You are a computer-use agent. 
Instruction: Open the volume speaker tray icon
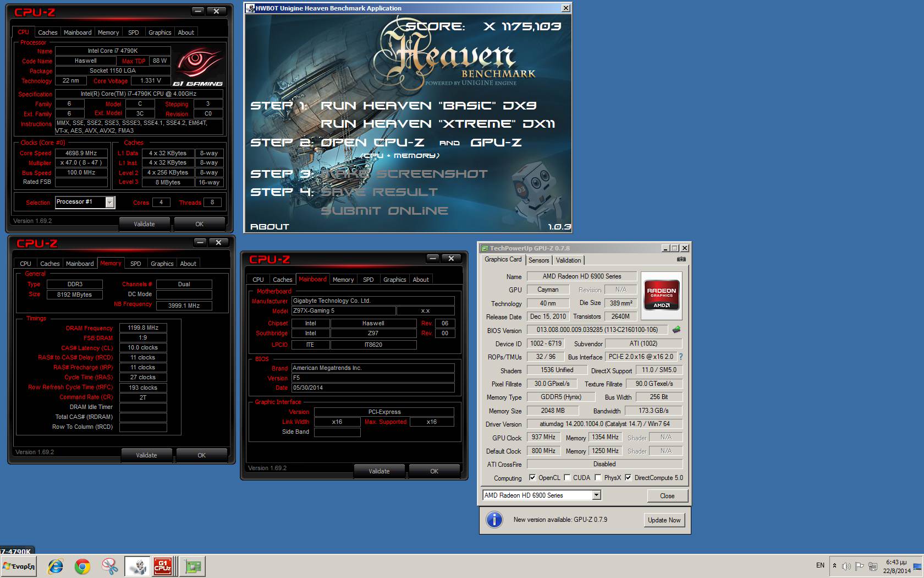click(846, 566)
